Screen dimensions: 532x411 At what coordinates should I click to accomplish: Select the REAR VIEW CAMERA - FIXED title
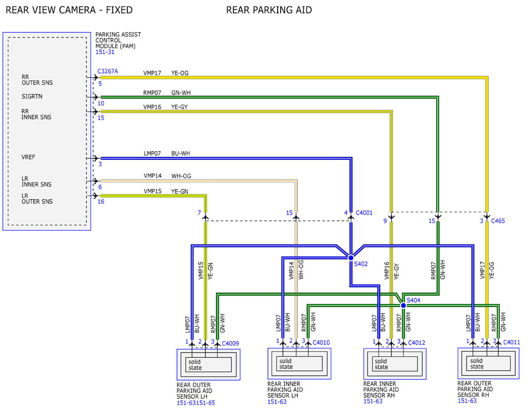(x=69, y=10)
